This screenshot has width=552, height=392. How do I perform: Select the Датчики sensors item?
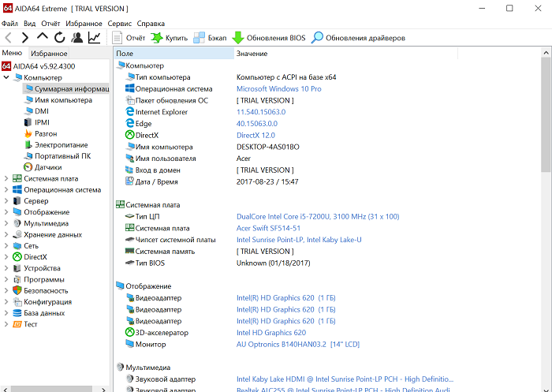[x=48, y=167]
